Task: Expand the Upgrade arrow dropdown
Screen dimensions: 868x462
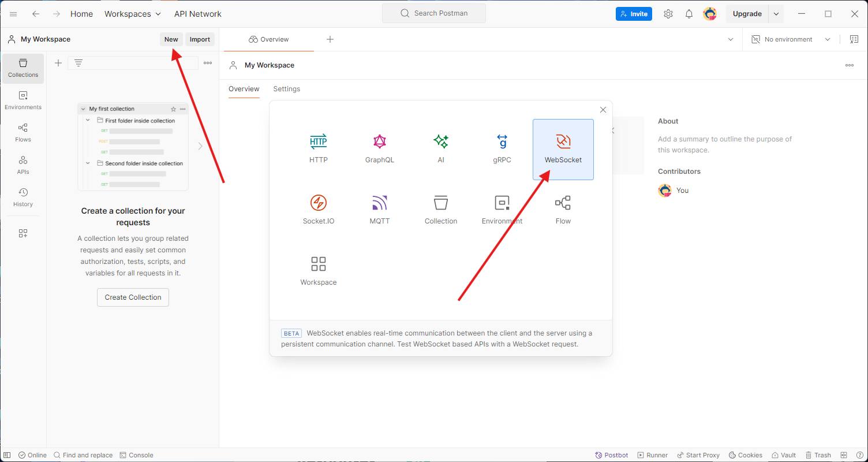Action: (776, 14)
